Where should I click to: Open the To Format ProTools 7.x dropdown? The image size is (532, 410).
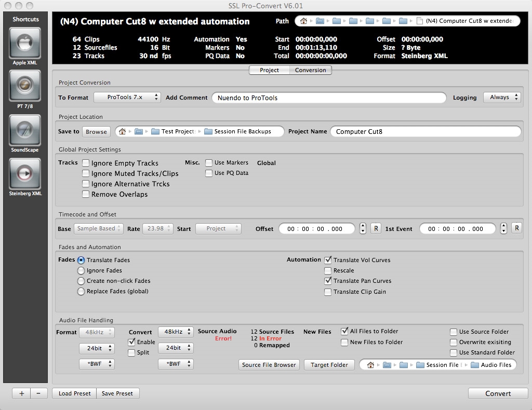[127, 97]
